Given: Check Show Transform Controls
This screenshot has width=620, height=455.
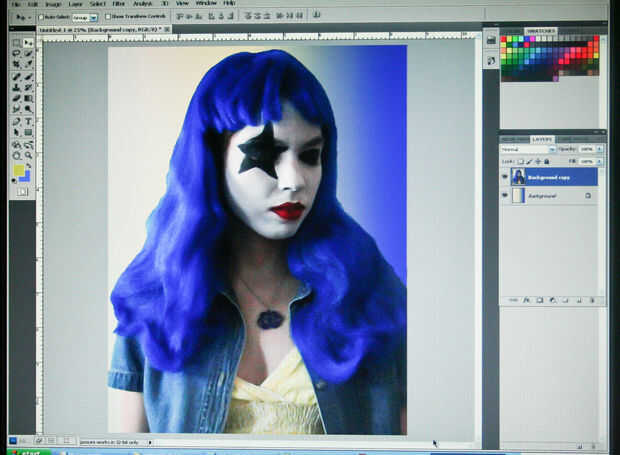Looking at the screenshot, I should (108, 17).
